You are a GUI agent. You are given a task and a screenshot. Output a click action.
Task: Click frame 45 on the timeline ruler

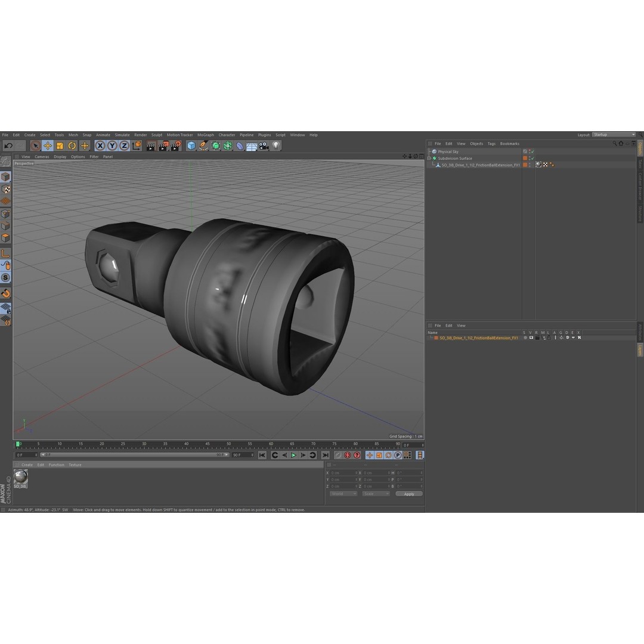(208, 445)
